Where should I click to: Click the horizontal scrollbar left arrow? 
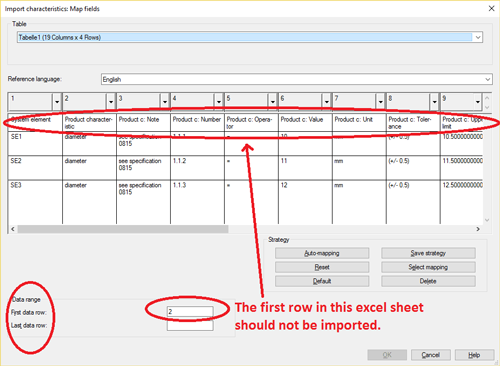point(13,229)
